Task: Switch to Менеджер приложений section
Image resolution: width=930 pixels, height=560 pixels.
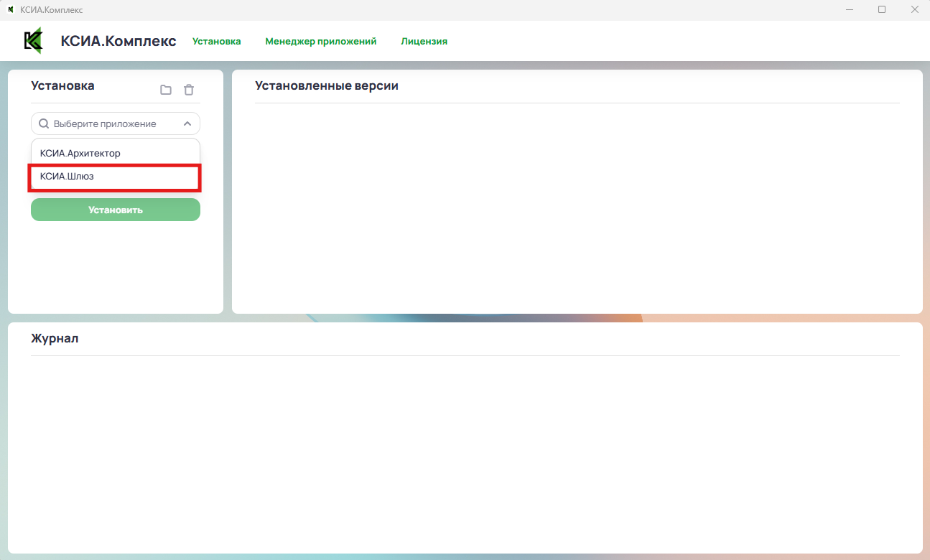Action: (x=320, y=42)
